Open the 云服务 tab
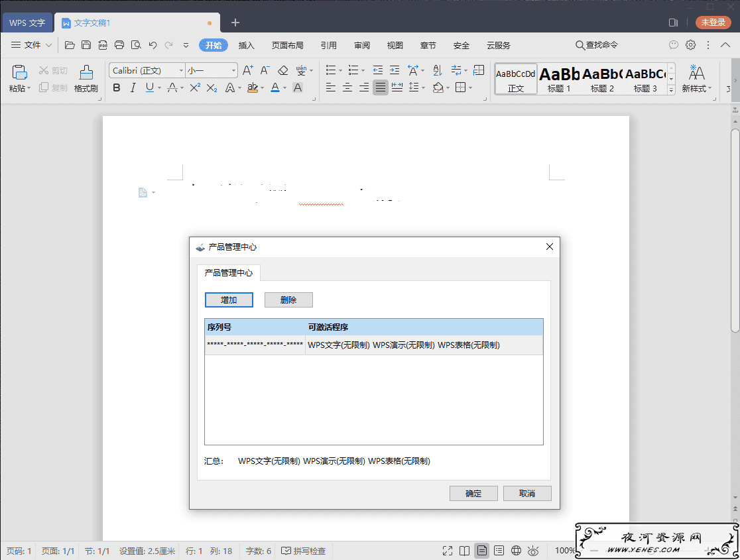 (x=499, y=45)
